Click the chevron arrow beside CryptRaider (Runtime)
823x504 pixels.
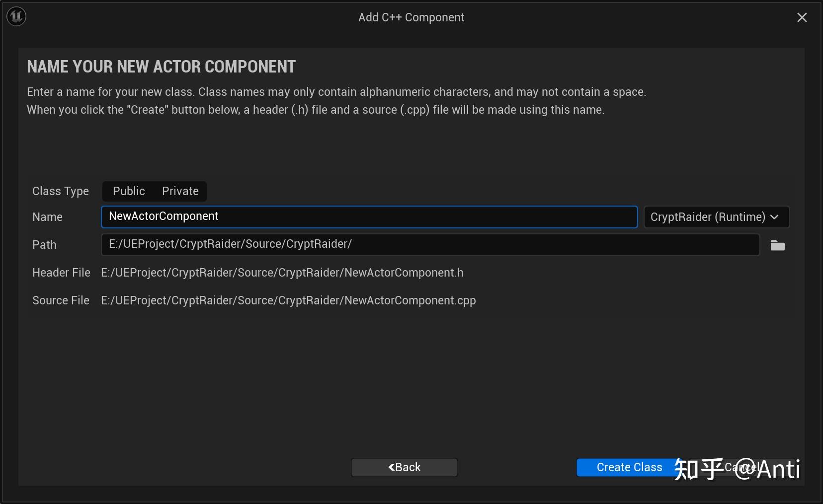tap(774, 217)
